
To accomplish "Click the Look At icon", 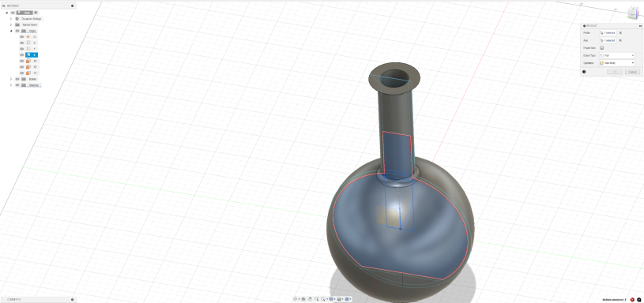I will tap(303, 299).
